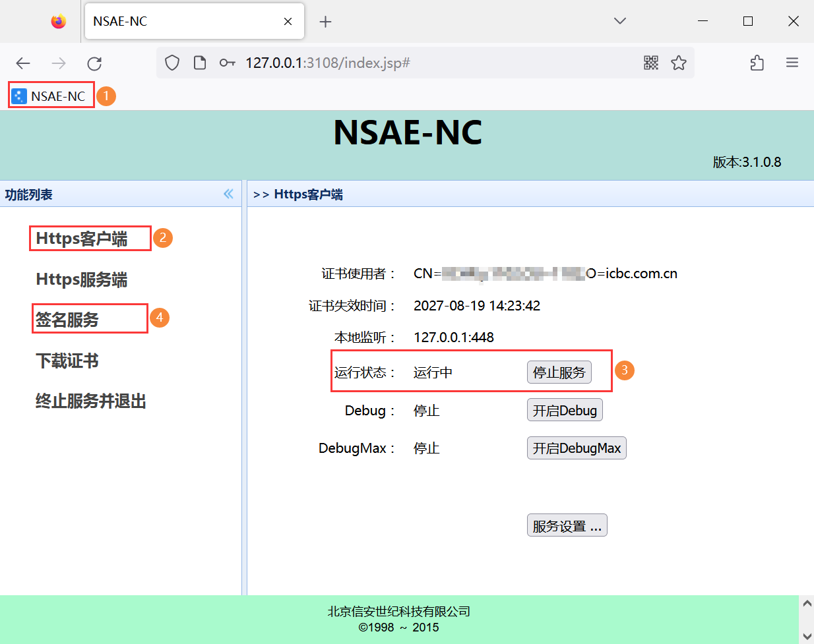Click the QR code icon in address bar
814x644 pixels.
(x=651, y=63)
